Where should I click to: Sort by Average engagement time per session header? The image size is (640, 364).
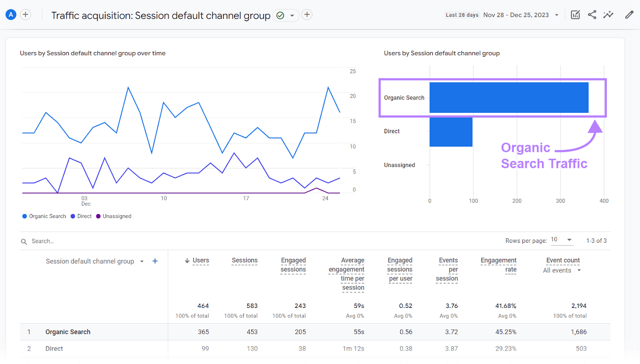coord(347,274)
